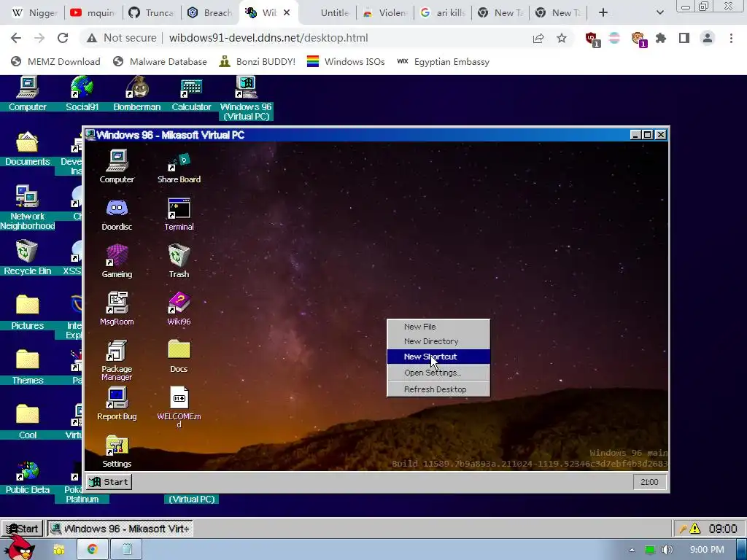The height and width of the screenshot is (560, 747).
Task: Click the volume speaker tray icon
Action: [667, 550]
